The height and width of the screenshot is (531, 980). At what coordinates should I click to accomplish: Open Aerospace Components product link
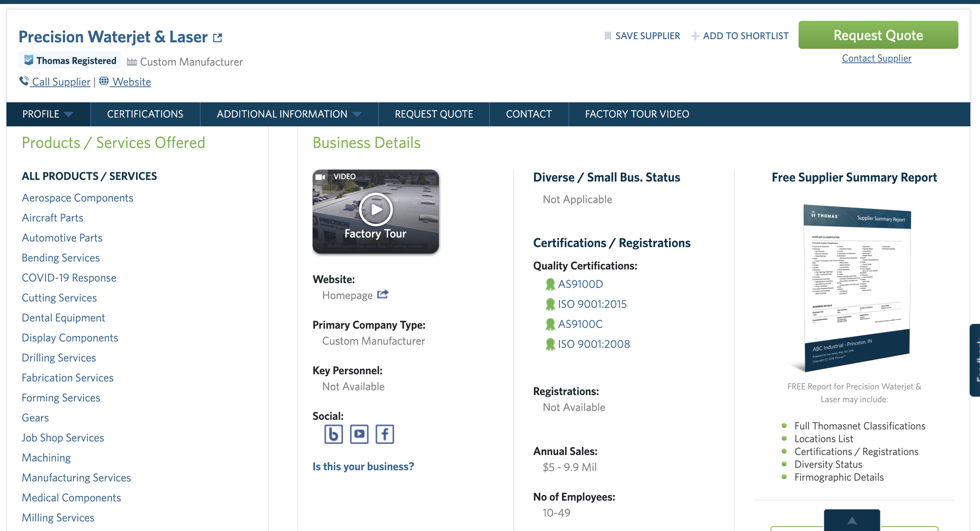(78, 198)
